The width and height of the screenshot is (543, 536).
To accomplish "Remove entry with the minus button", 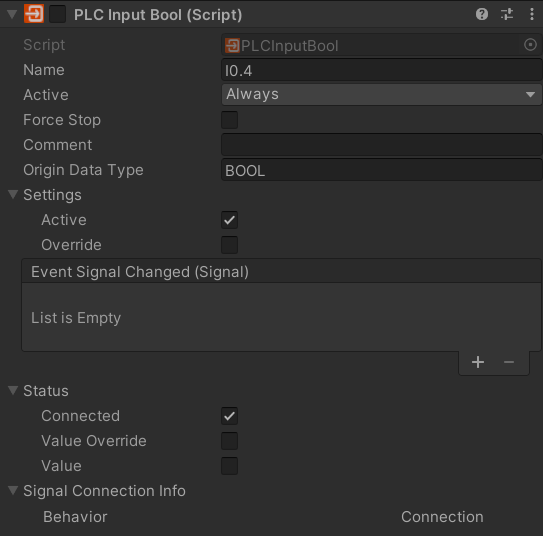I will click(509, 362).
